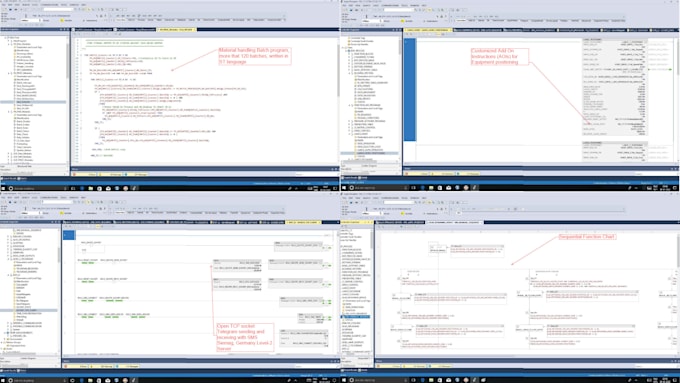680x383 pixels.
Task: Click yellow verify icon beside search box in batch program window
Action: click(x=89, y=10)
